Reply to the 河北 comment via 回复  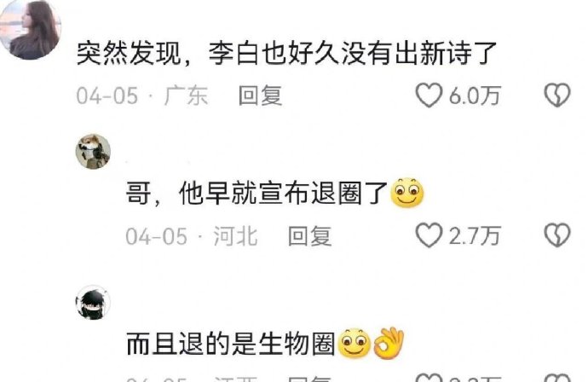(x=309, y=236)
